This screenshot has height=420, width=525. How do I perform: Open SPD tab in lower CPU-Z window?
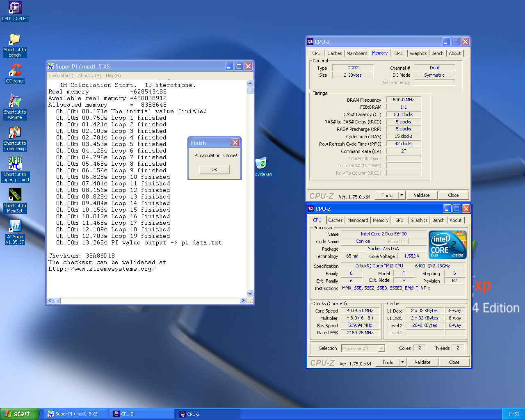399,220
